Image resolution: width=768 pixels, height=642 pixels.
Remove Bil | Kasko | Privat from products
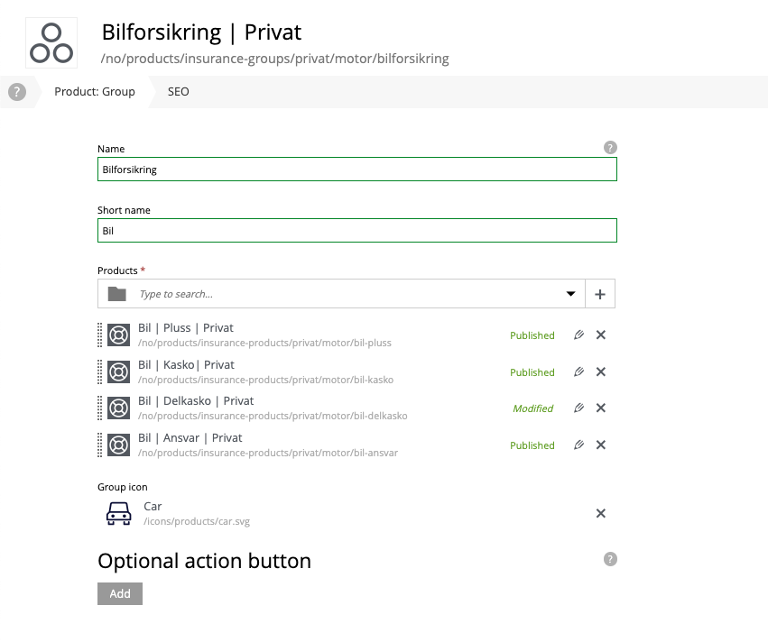pos(600,372)
